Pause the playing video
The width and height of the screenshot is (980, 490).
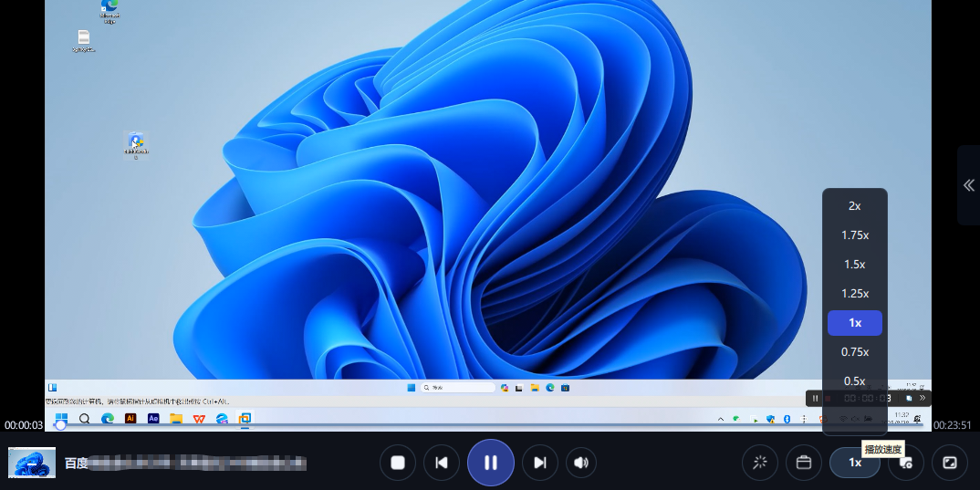tap(491, 463)
